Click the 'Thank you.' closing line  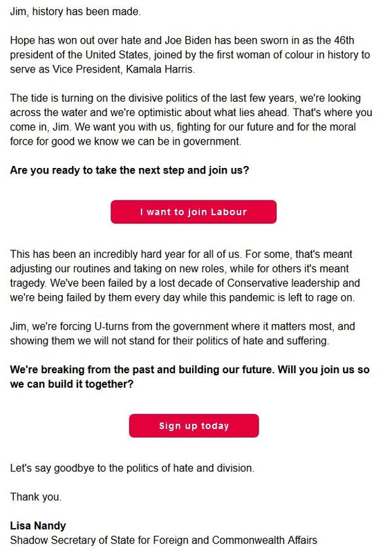(x=36, y=497)
